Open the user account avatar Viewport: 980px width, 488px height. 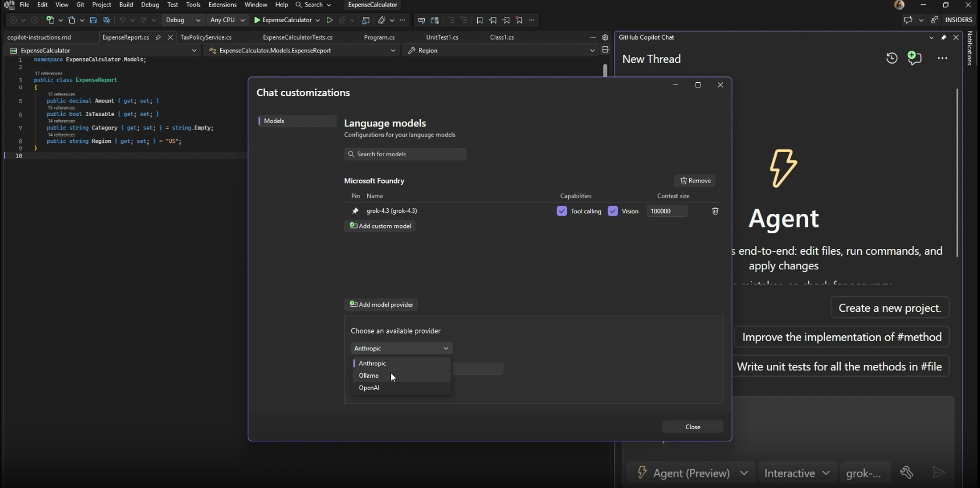[900, 5]
